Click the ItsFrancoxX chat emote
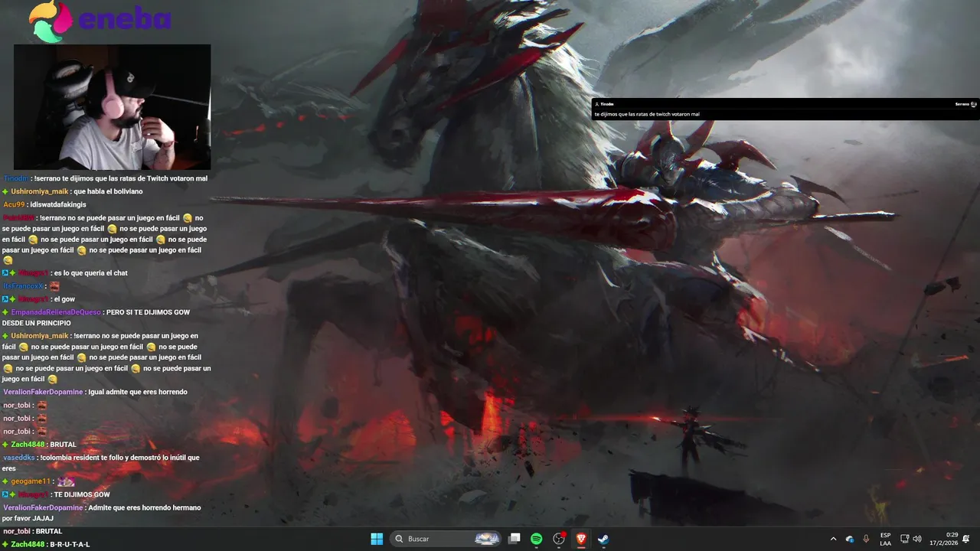This screenshot has height=551, width=980. (x=54, y=286)
